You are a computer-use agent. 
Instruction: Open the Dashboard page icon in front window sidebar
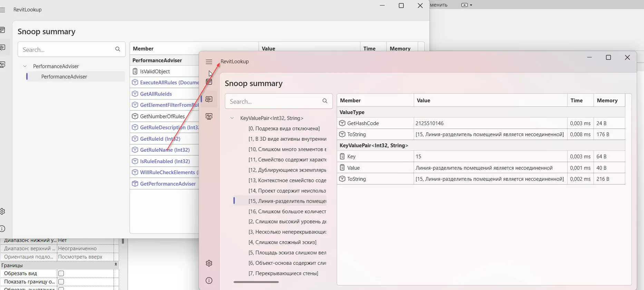pyautogui.click(x=209, y=82)
